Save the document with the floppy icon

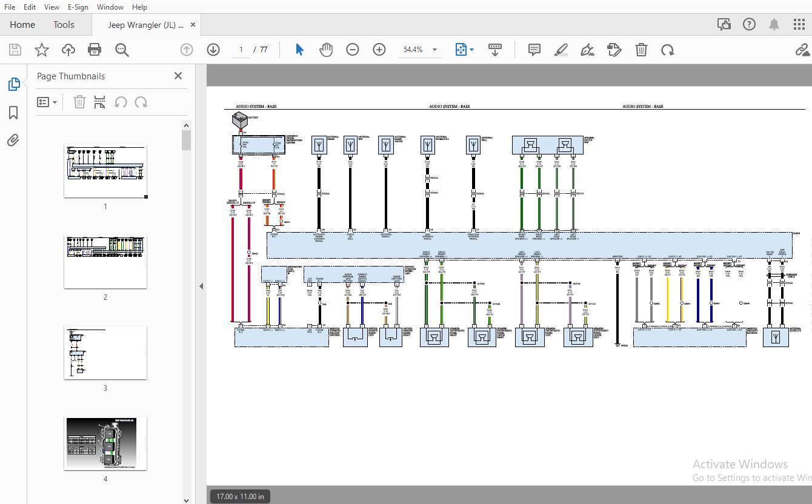pos(15,50)
